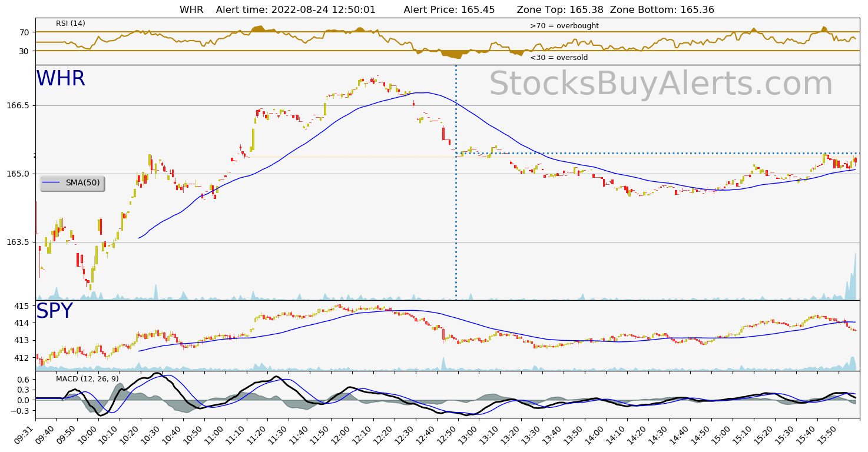Click the MACD 0.6 axis label
The width and height of the screenshot is (868, 452).
click(24, 380)
